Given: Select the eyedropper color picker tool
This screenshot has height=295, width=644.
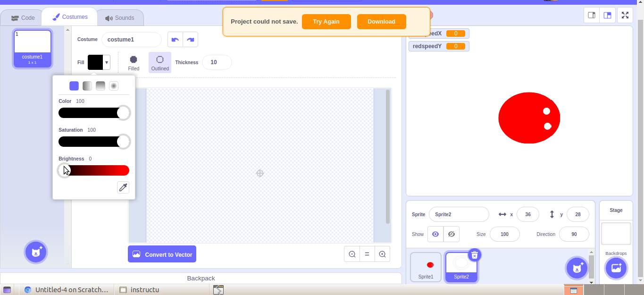Looking at the screenshot, I should click(x=123, y=187).
